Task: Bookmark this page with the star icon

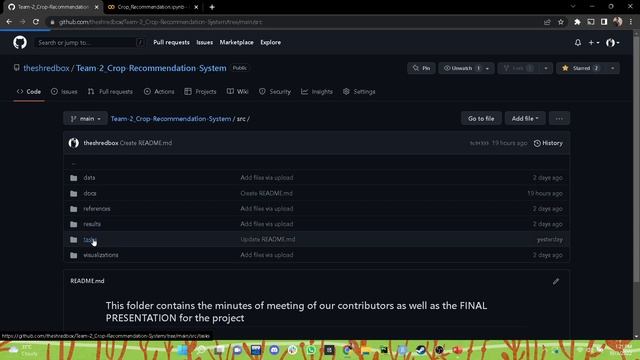Action: coord(561,22)
